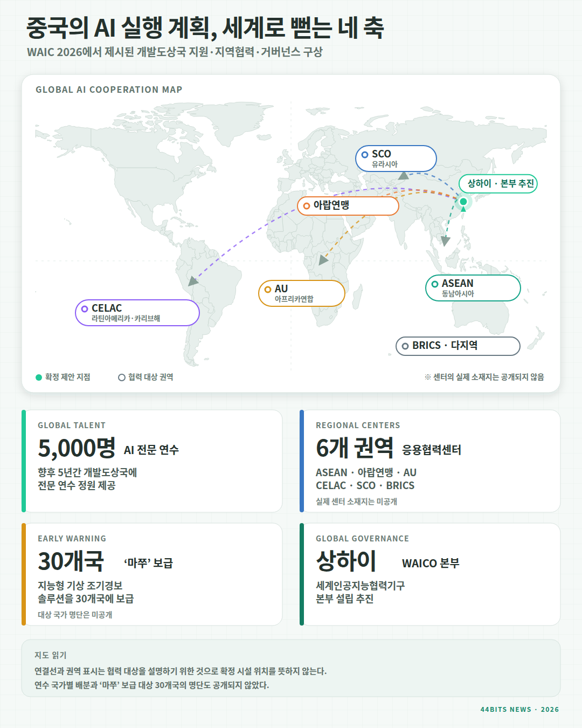The image size is (582, 728).
Task: Click the headline '중국의 AI 실행 계획, 세계로 뻗는 네 축'
Action: coord(205,28)
